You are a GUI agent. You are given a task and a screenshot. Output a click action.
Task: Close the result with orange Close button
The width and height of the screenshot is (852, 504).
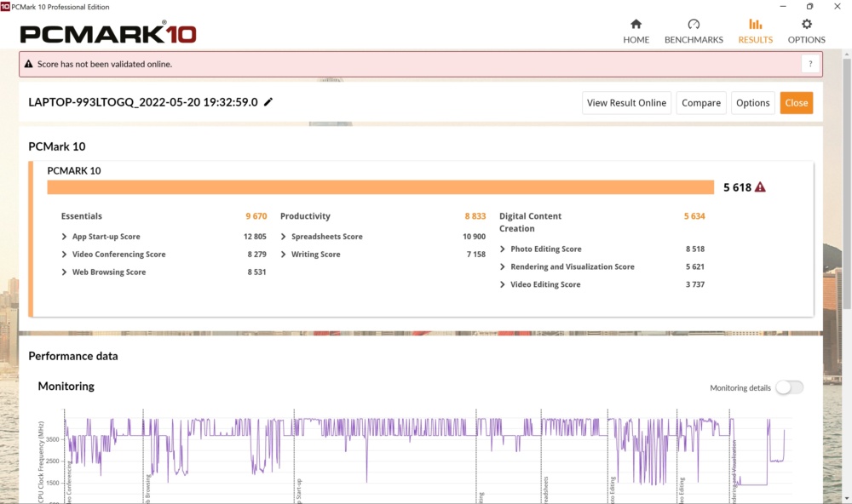(796, 103)
